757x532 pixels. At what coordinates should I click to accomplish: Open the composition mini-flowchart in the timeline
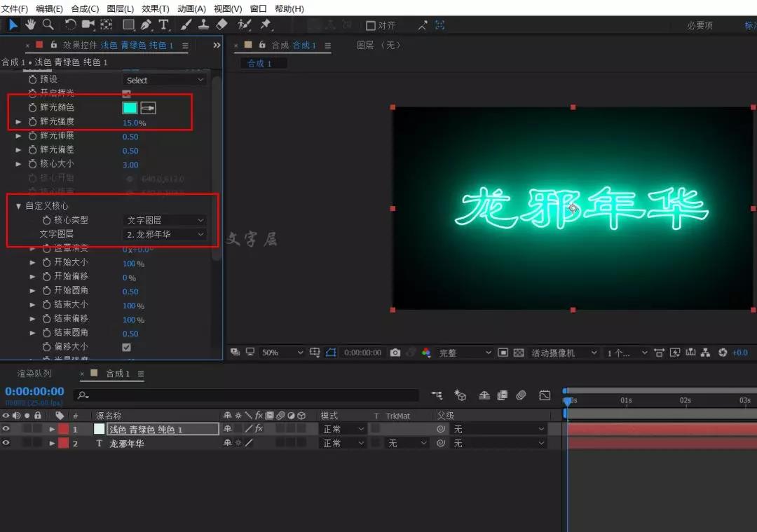coord(437,395)
